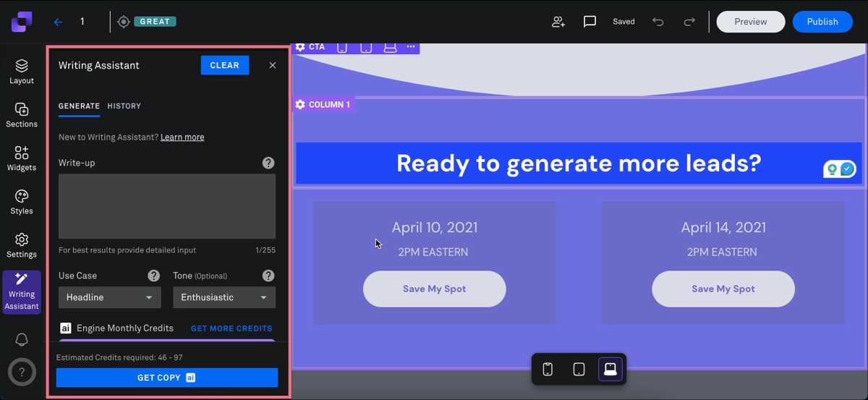Switch to the HISTORY tab
The image size is (868, 400).
pos(124,106)
